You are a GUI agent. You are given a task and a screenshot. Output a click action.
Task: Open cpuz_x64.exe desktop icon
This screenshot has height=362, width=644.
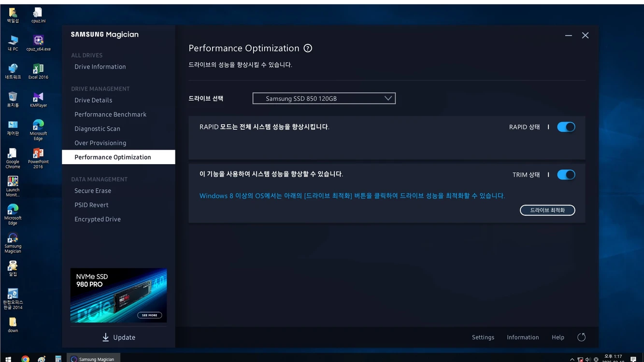[x=38, y=43]
